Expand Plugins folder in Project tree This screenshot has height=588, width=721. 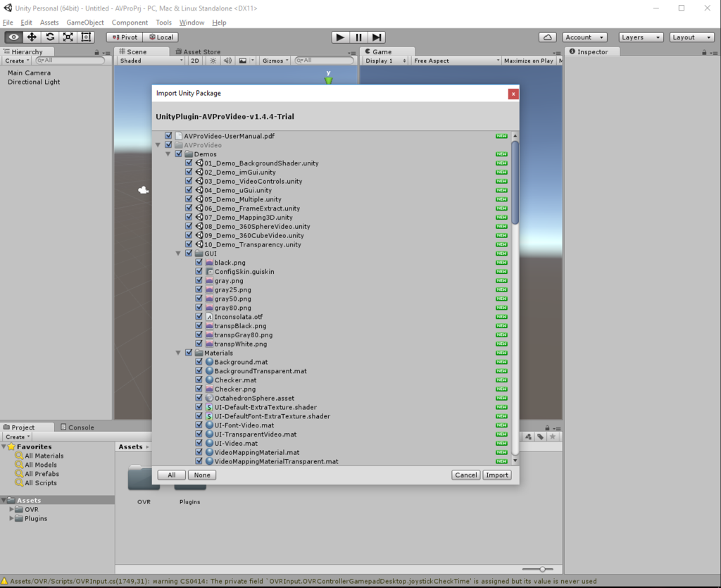[11, 518]
